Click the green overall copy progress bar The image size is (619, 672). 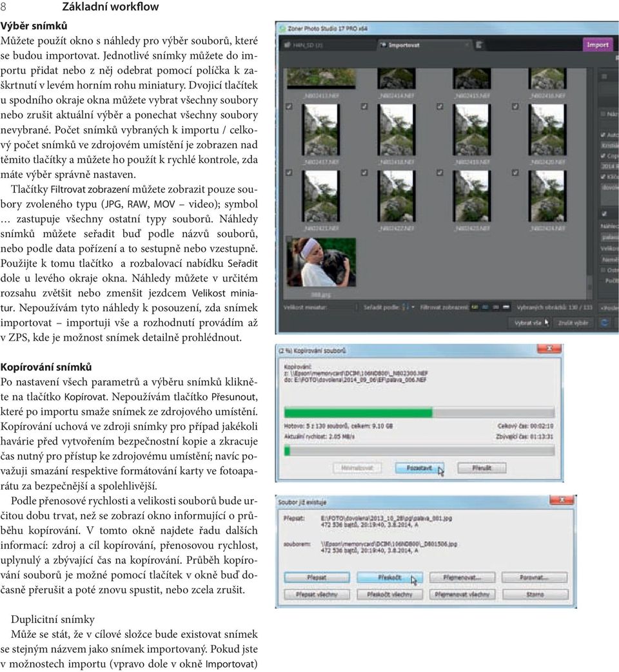[419, 413]
